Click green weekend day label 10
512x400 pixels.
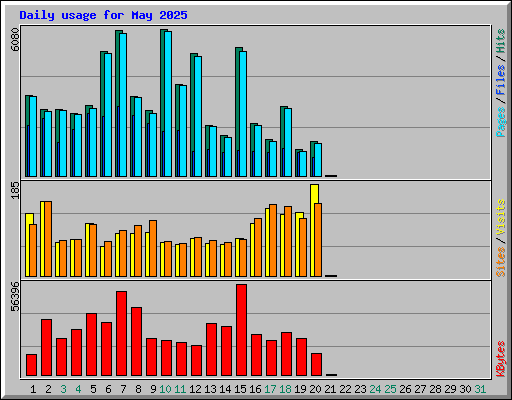click(x=165, y=389)
